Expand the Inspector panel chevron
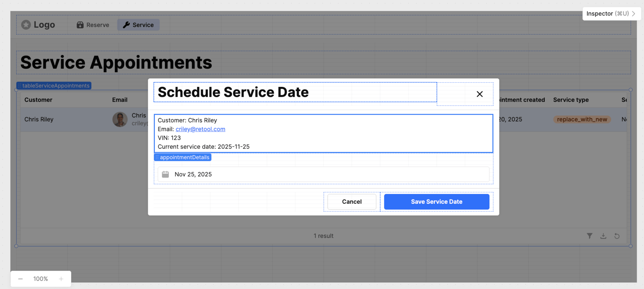 coord(634,14)
